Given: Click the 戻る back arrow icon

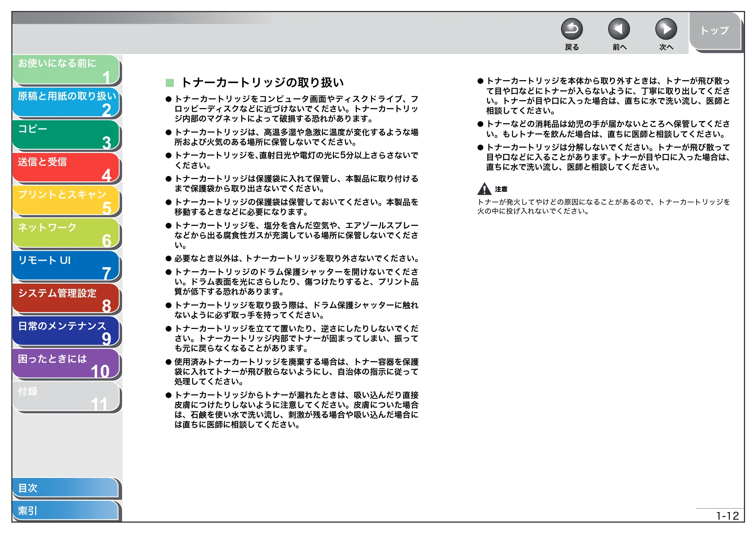Looking at the screenshot, I should (x=572, y=29).
